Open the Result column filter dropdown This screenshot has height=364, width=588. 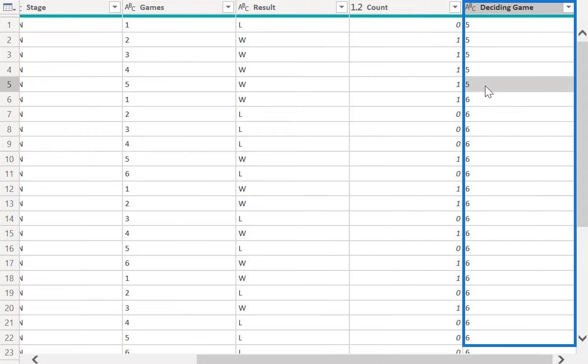341,8
